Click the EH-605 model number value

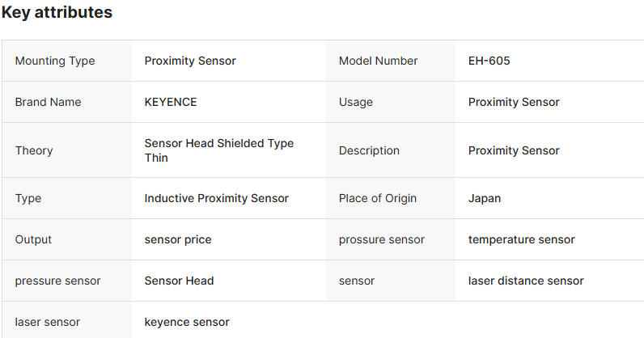pyautogui.click(x=489, y=61)
